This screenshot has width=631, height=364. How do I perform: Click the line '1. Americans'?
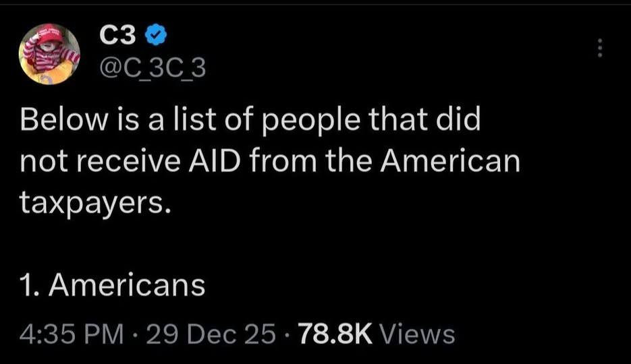pos(112,284)
